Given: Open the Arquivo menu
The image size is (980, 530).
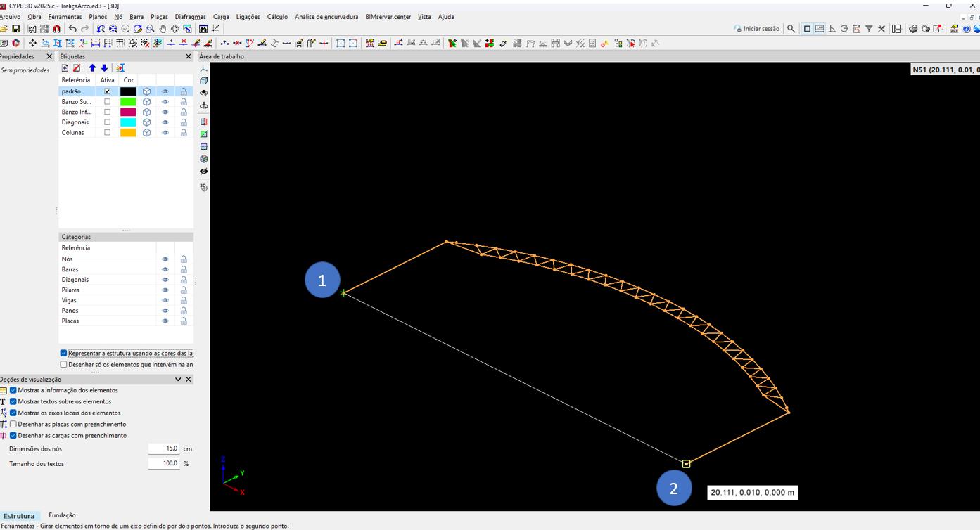Looking at the screenshot, I should (10, 17).
